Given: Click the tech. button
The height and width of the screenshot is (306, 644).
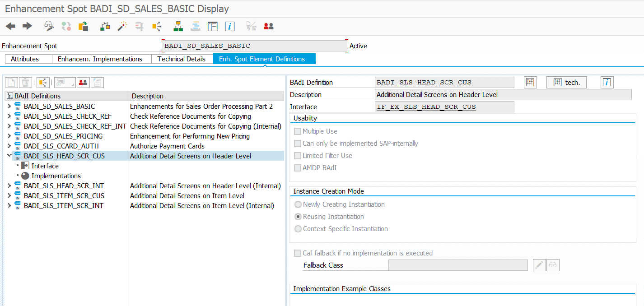Looking at the screenshot, I should [x=566, y=82].
